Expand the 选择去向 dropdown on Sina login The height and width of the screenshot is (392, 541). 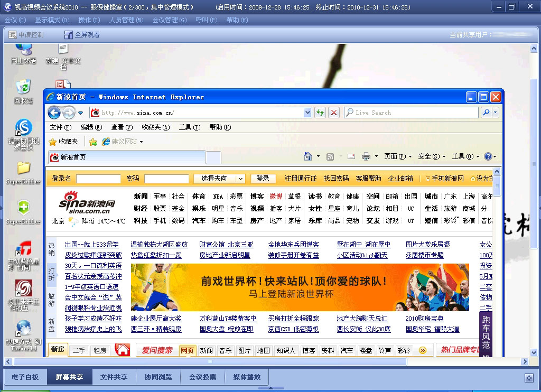[x=240, y=179]
